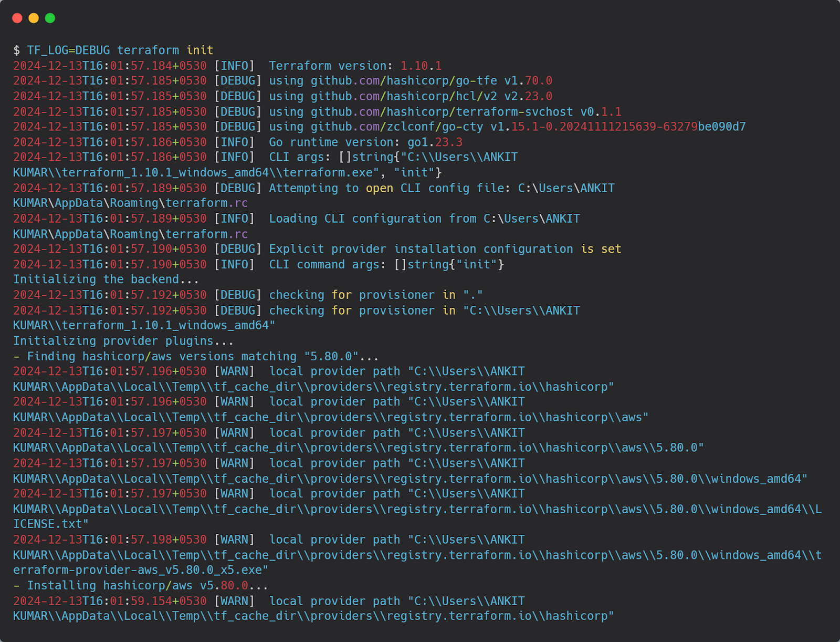
Task: Click the 'github.com/hashicorp/hcl/v2 v2.23.0' text
Action: click(432, 97)
